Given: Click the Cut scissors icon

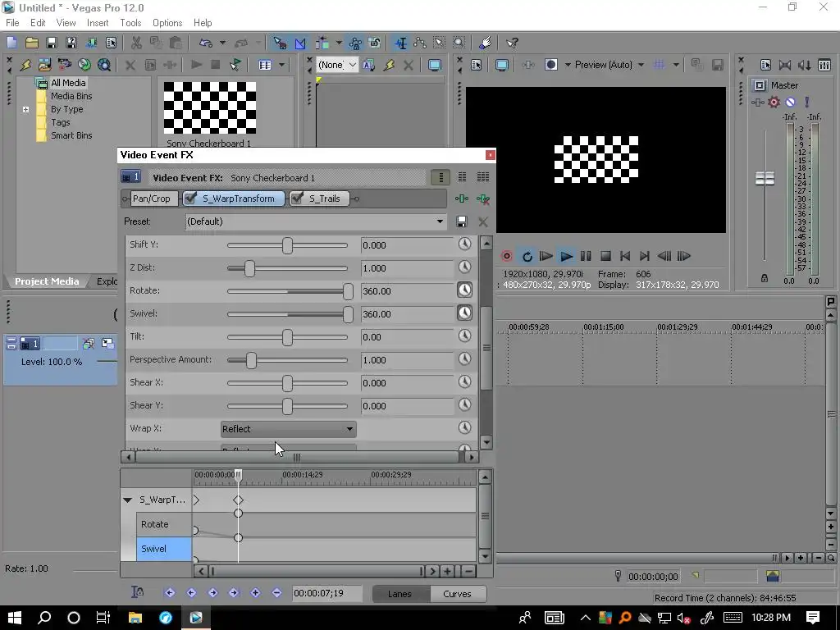Looking at the screenshot, I should click(x=136, y=43).
